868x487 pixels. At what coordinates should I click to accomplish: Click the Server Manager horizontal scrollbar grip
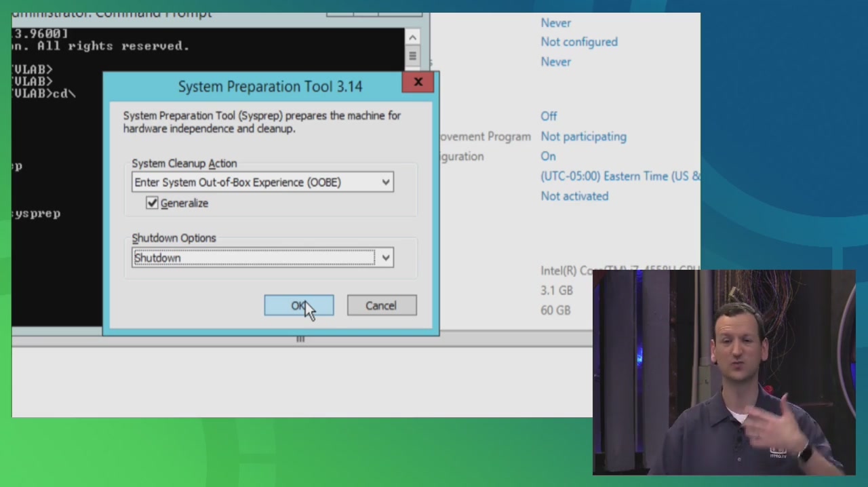pyautogui.click(x=300, y=339)
